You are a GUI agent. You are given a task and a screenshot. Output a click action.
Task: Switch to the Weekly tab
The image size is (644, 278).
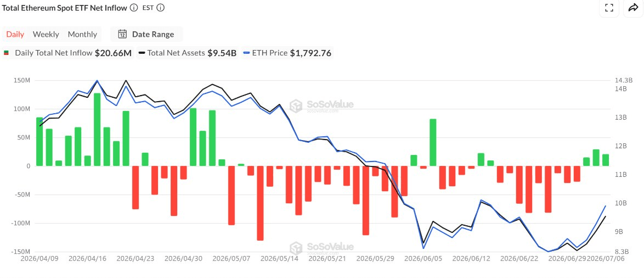pyautogui.click(x=46, y=34)
